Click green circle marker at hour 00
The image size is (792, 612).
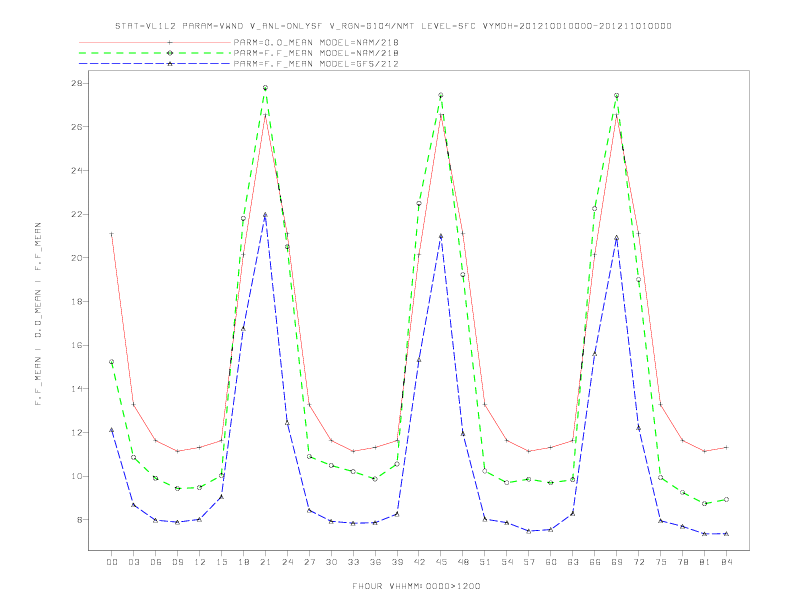pyautogui.click(x=112, y=362)
